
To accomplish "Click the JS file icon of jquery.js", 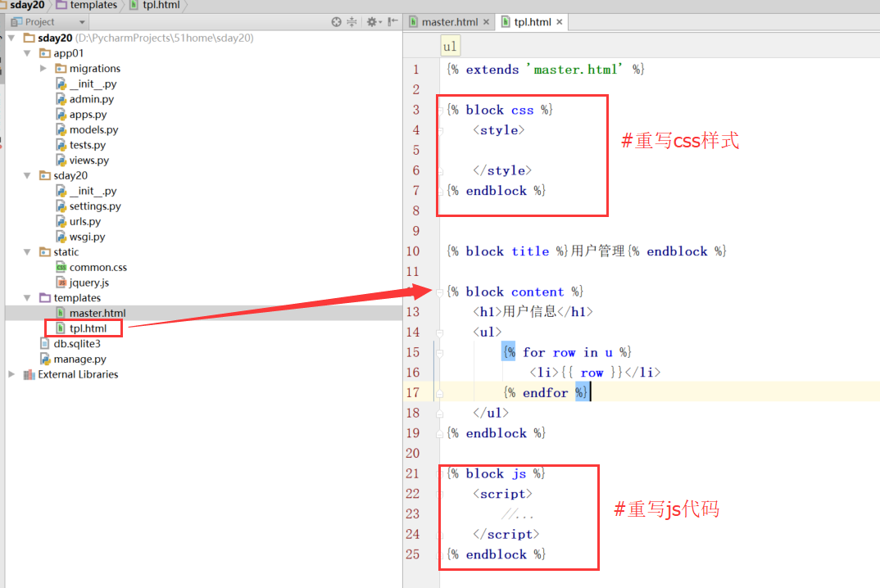I will 61,283.
